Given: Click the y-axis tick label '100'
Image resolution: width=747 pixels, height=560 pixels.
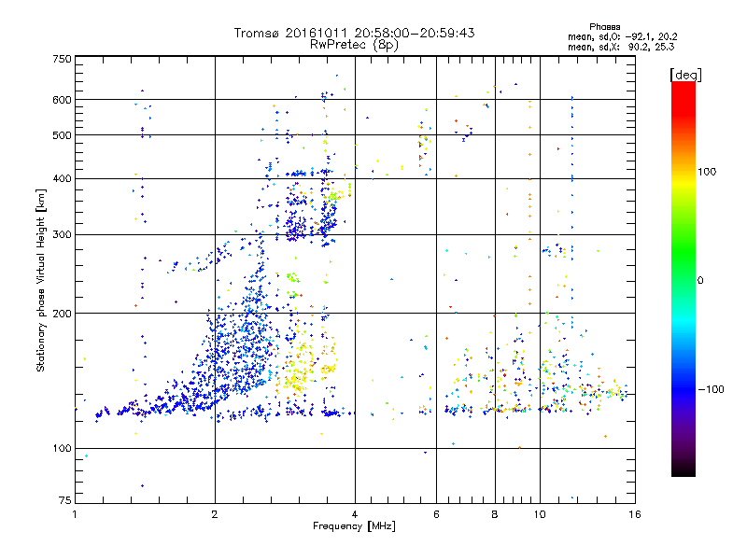Looking at the screenshot, I should tap(62, 449).
